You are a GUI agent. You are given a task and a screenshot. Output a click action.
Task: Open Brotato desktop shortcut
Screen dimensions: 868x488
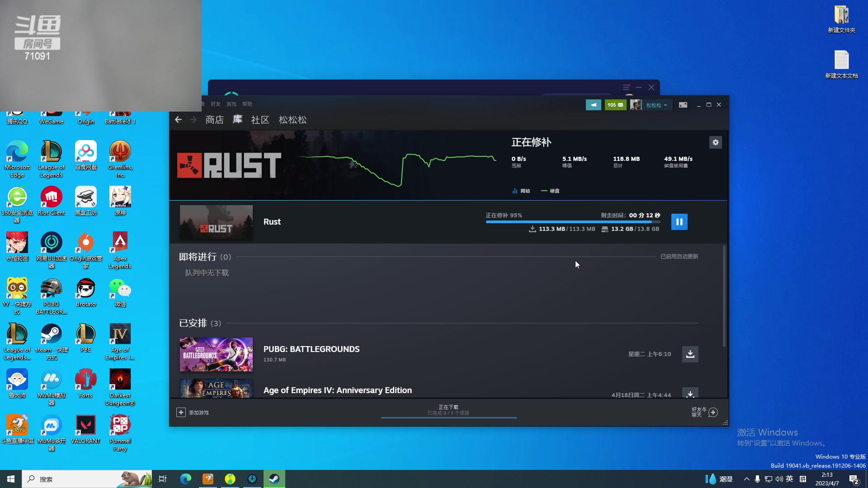86,292
